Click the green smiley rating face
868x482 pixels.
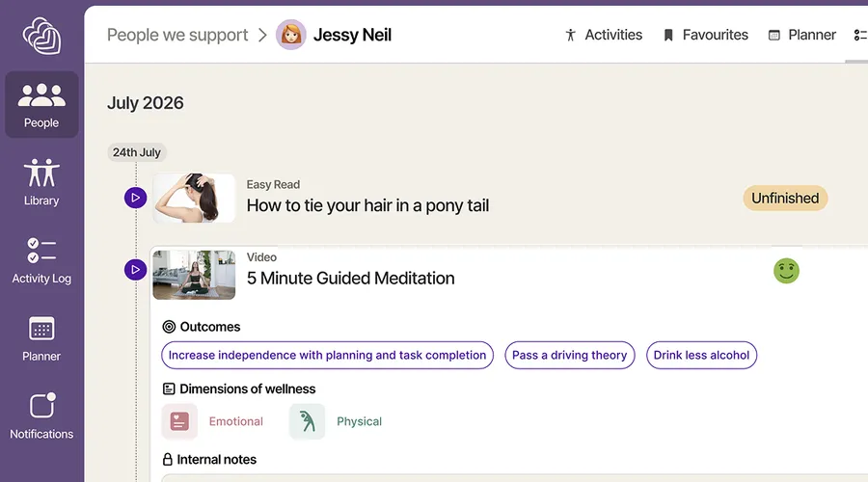(x=786, y=271)
